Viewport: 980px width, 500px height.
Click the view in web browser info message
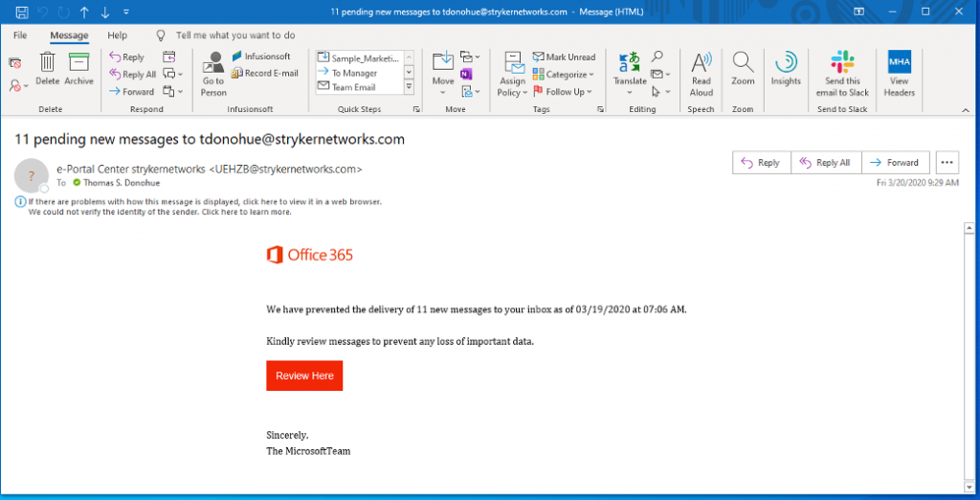(205, 201)
